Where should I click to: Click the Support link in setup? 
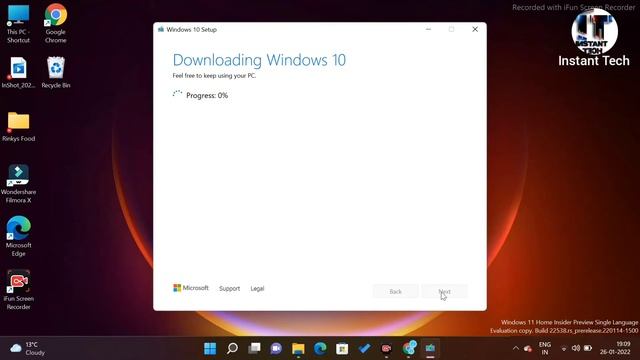(229, 288)
